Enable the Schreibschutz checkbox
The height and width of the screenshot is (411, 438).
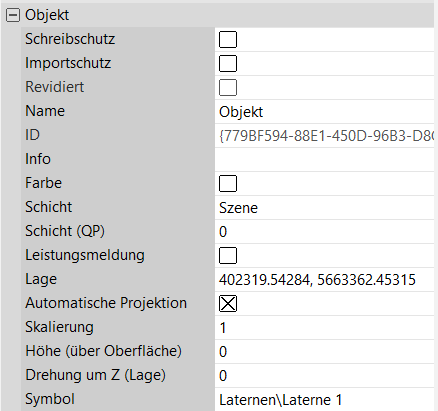pos(228,40)
